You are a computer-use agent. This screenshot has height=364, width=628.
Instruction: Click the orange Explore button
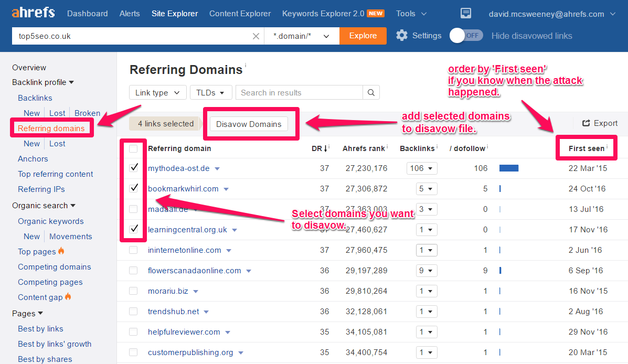click(363, 36)
